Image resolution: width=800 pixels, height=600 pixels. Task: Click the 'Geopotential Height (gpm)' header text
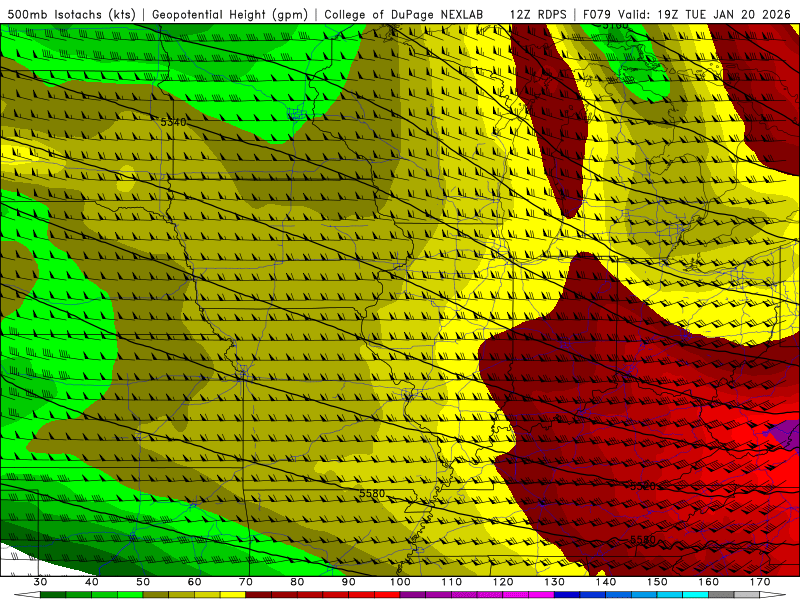click(x=230, y=14)
